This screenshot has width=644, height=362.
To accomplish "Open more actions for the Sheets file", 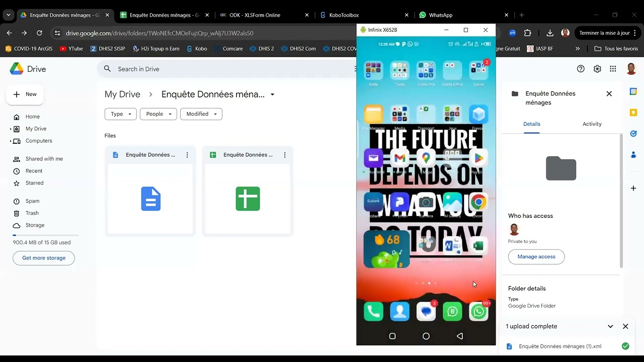I will [285, 155].
